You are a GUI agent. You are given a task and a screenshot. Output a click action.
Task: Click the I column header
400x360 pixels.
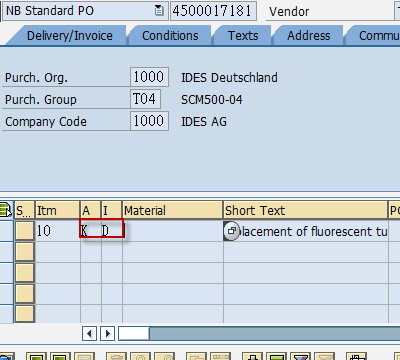click(x=111, y=210)
